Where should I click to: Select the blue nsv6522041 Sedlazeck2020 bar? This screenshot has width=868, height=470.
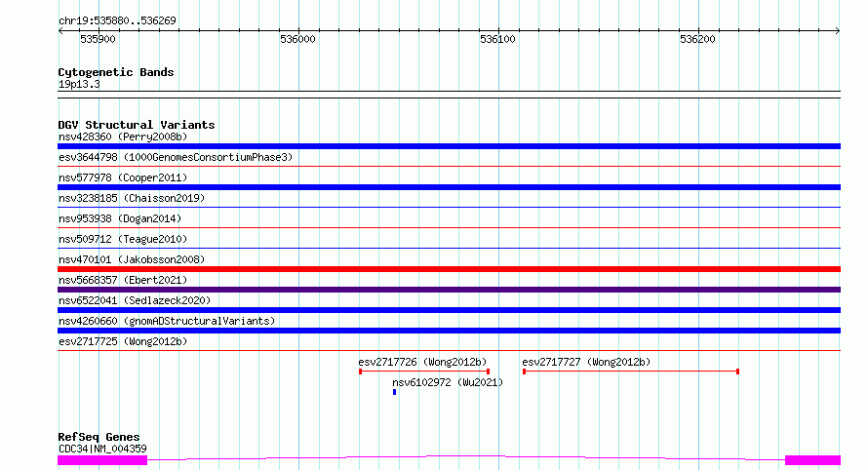pyautogui.click(x=449, y=310)
